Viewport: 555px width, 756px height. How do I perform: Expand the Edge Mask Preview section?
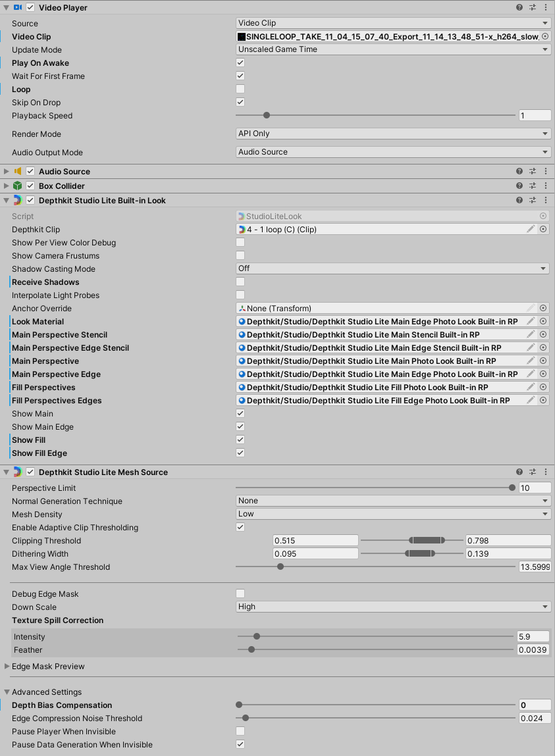7,667
